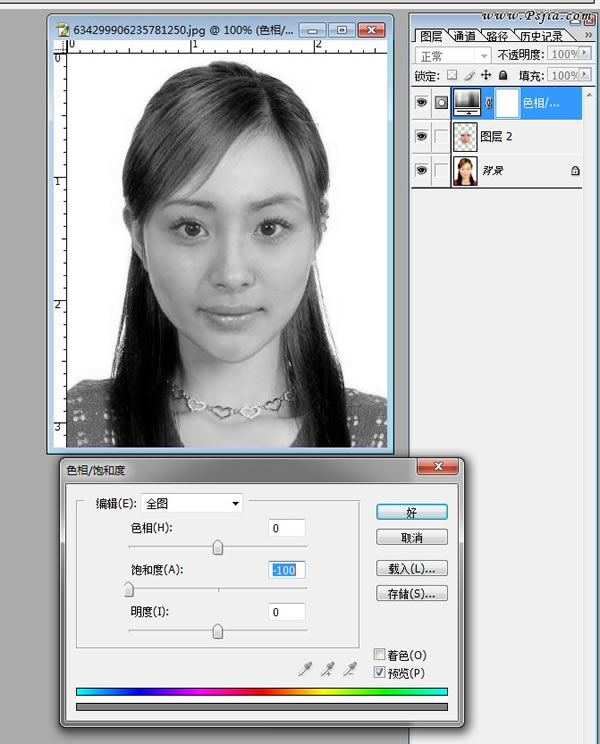Click the lock transparent pixels icon

point(454,75)
